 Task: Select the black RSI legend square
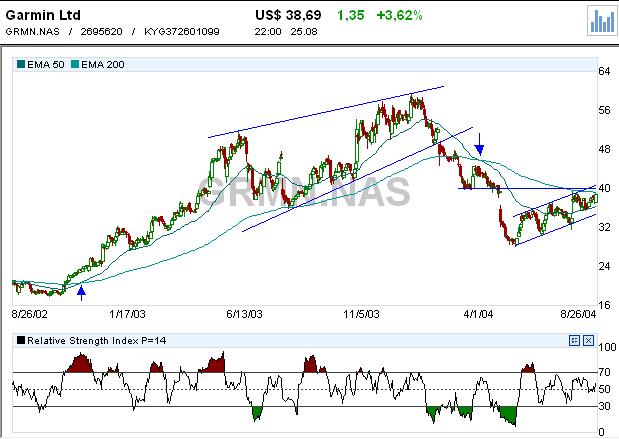[x=21, y=340]
